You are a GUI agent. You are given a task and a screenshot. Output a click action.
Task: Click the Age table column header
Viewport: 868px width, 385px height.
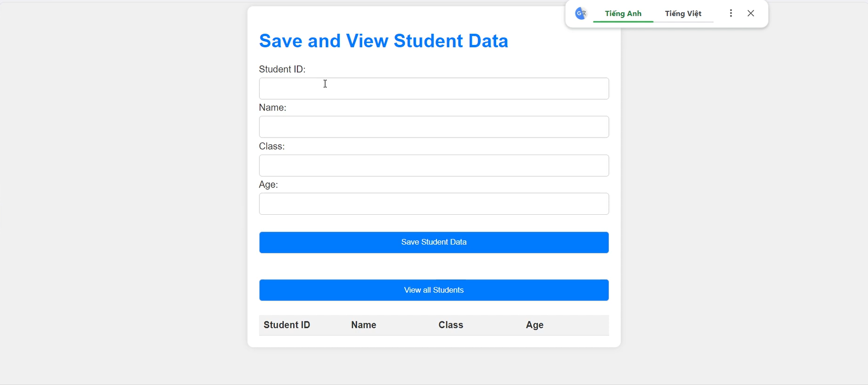(535, 325)
